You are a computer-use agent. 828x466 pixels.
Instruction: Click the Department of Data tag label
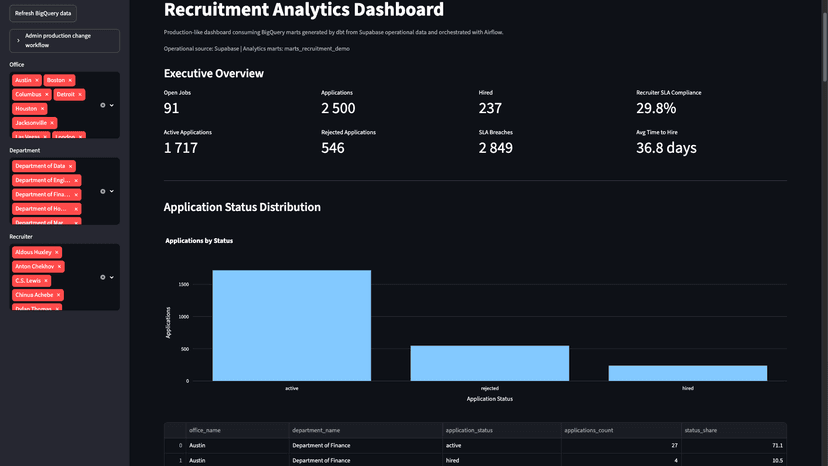(40, 166)
